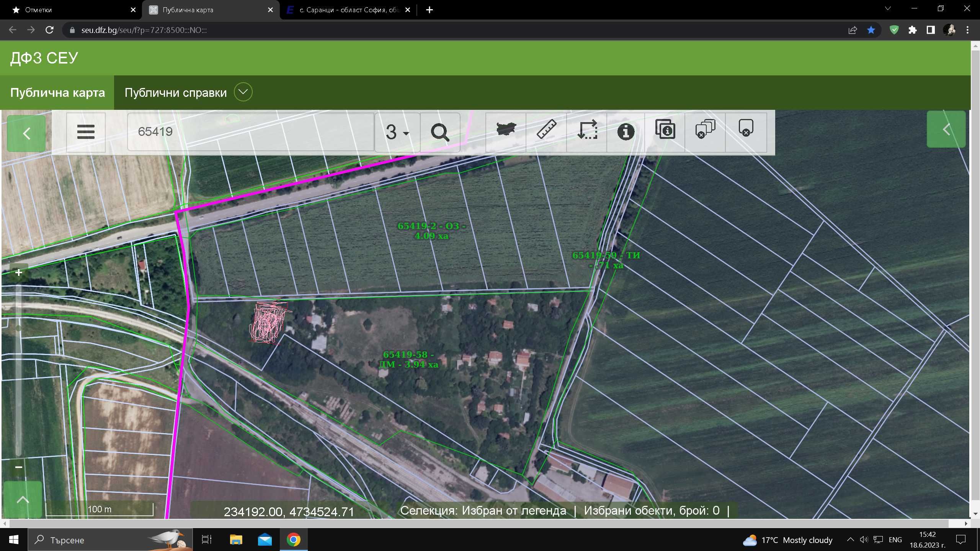Open the right side panel green arrow
Viewport: 980px width, 551px height.
tap(946, 129)
